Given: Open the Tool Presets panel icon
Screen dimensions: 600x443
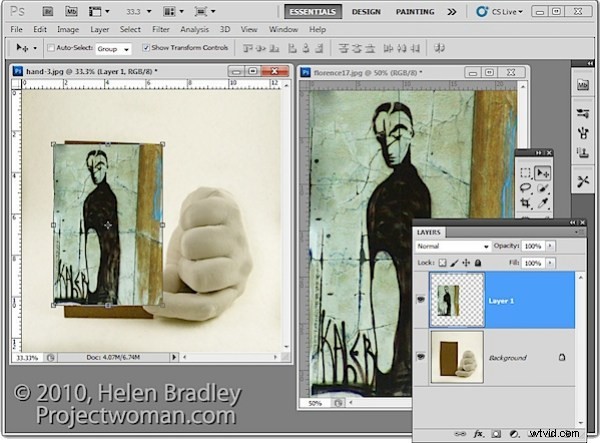Looking at the screenshot, I should [x=582, y=181].
